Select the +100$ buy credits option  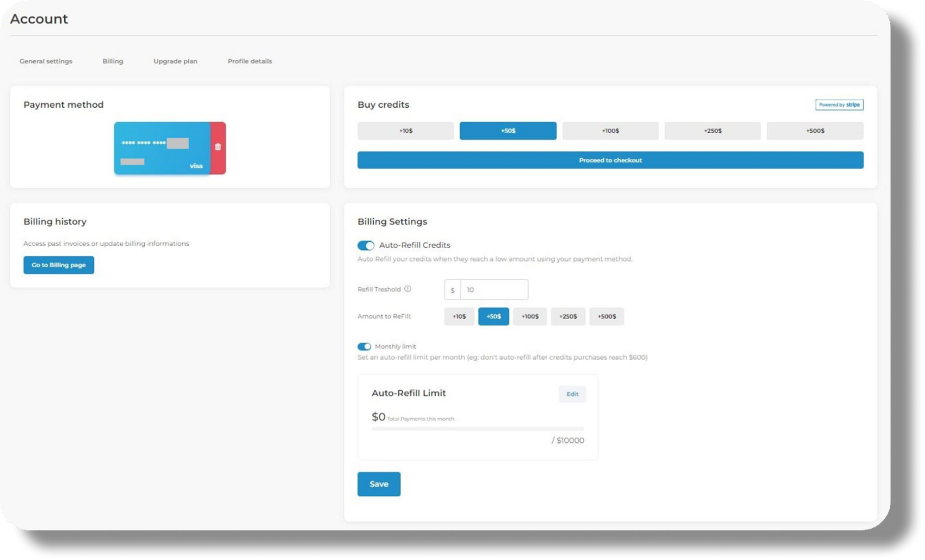[610, 131]
